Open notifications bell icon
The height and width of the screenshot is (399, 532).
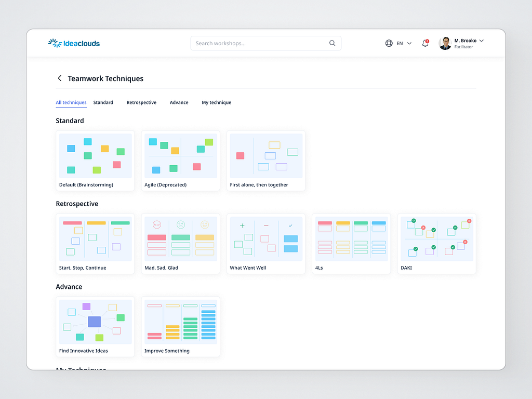click(x=425, y=43)
